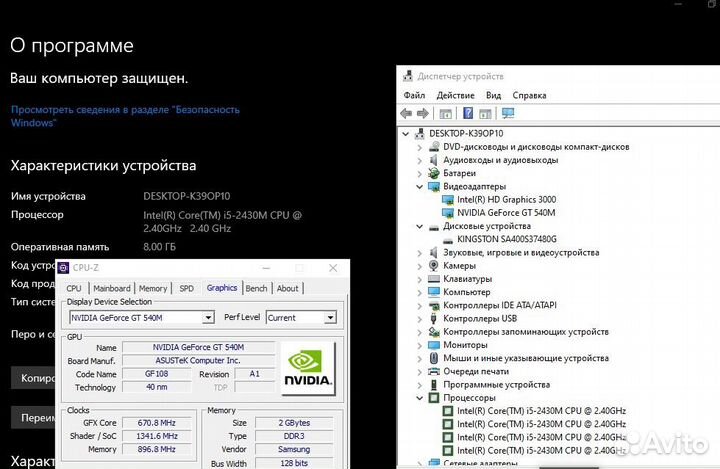720x469 pixels.
Task: Expand Программные устройства category
Action: pyautogui.click(x=419, y=384)
